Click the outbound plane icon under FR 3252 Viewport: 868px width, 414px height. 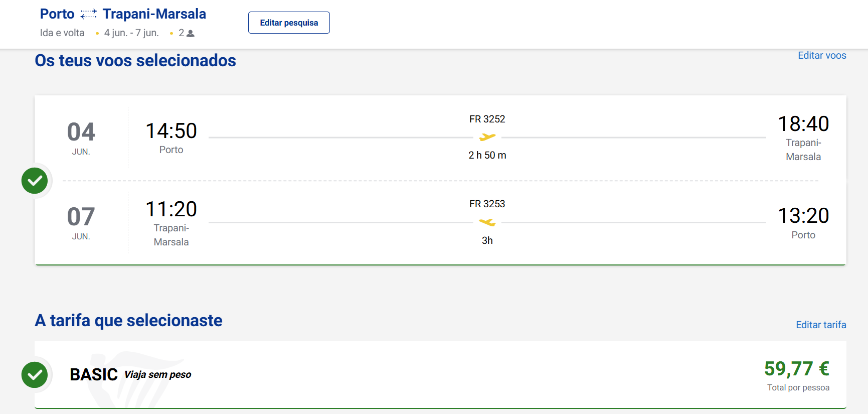pyautogui.click(x=487, y=136)
